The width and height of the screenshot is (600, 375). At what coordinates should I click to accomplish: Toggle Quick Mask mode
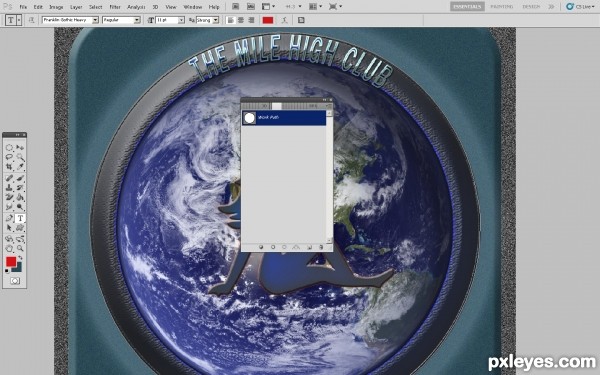click(15, 281)
